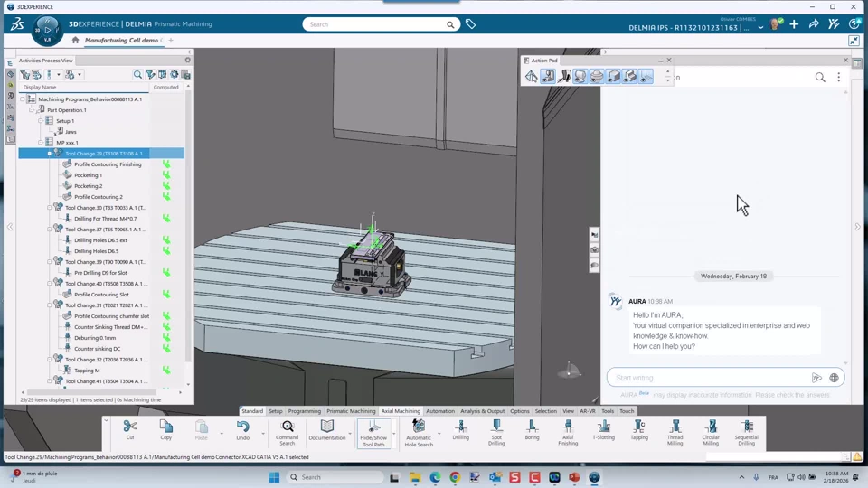868x488 pixels.
Task: Open Google Chrome from taskbar
Action: 455,477
